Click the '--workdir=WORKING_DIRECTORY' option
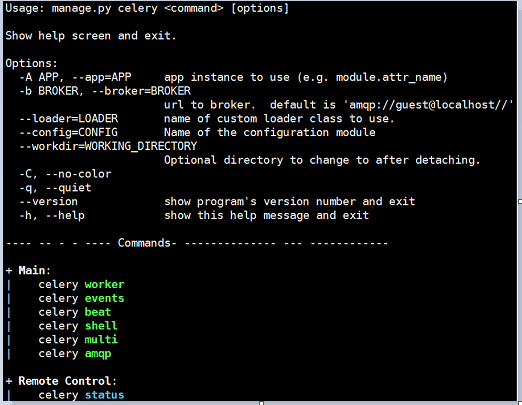 pyautogui.click(x=108, y=146)
